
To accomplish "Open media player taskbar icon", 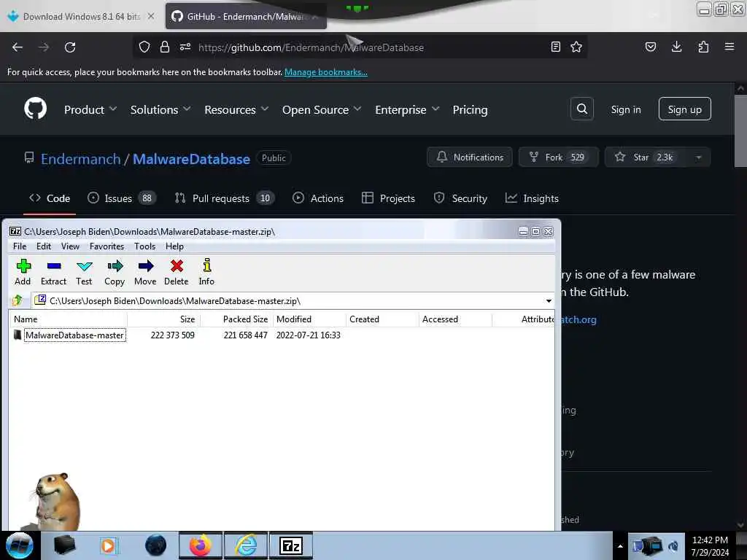I will [109, 545].
